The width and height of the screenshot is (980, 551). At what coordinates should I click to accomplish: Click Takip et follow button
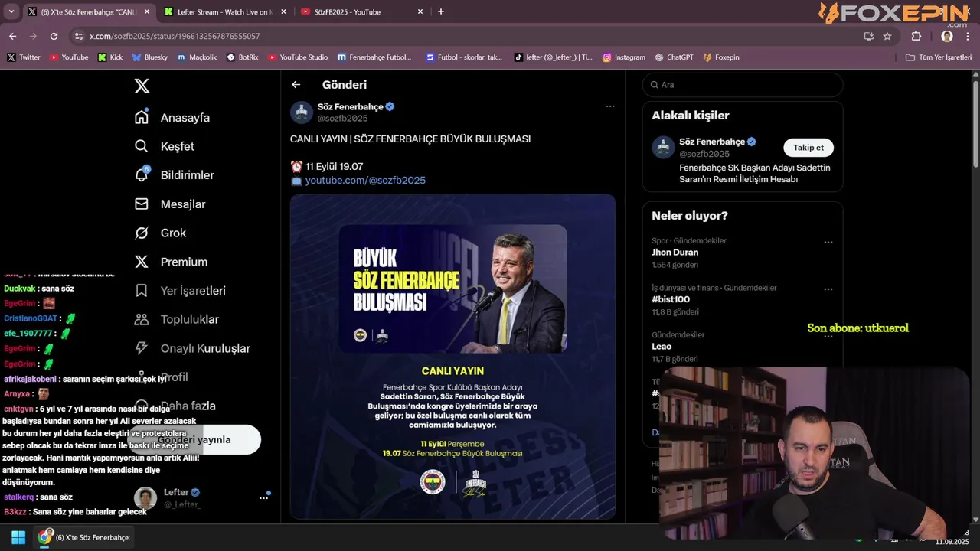808,148
